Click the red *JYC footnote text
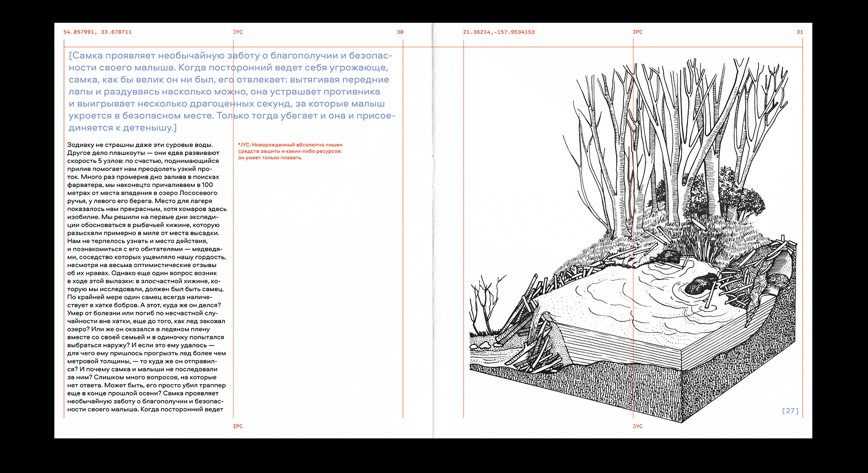 point(290,151)
